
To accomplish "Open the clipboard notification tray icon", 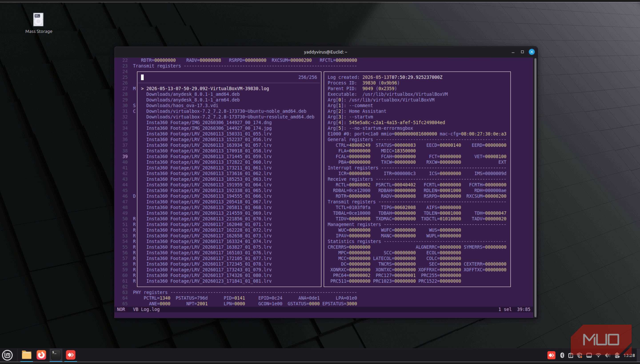I will pyautogui.click(x=571, y=355).
